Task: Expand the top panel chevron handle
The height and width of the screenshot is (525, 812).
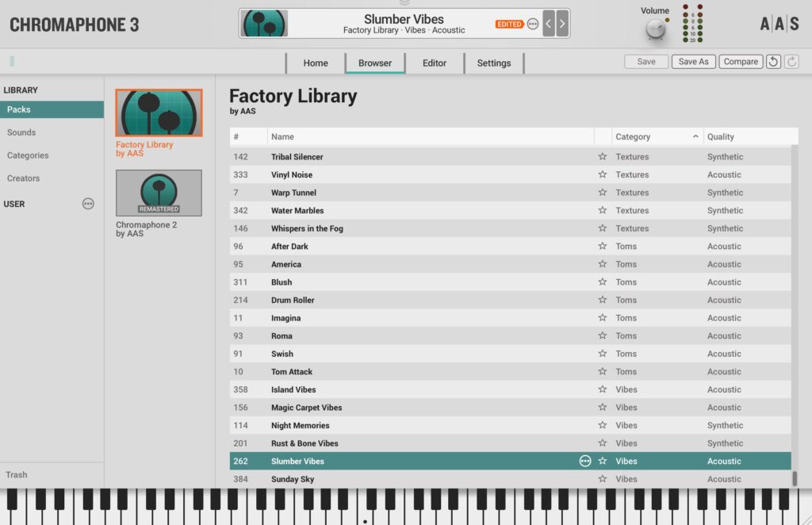Action: point(404,3)
